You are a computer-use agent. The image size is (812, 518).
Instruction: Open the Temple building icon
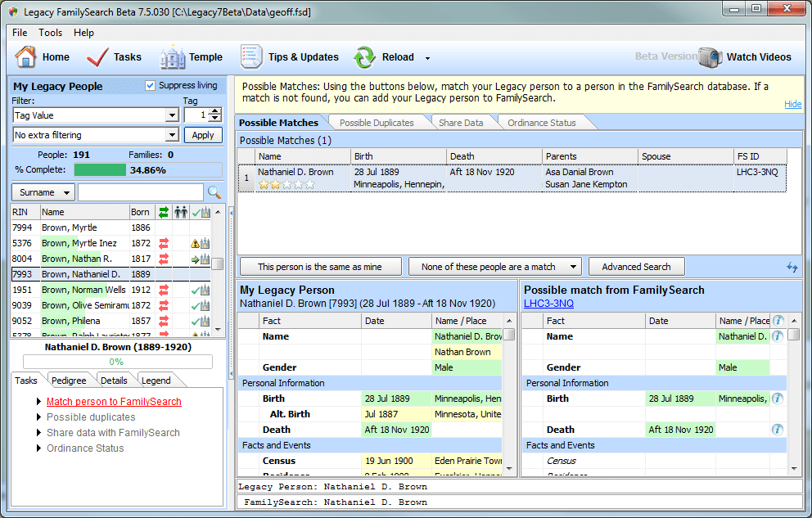pyautogui.click(x=173, y=57)
